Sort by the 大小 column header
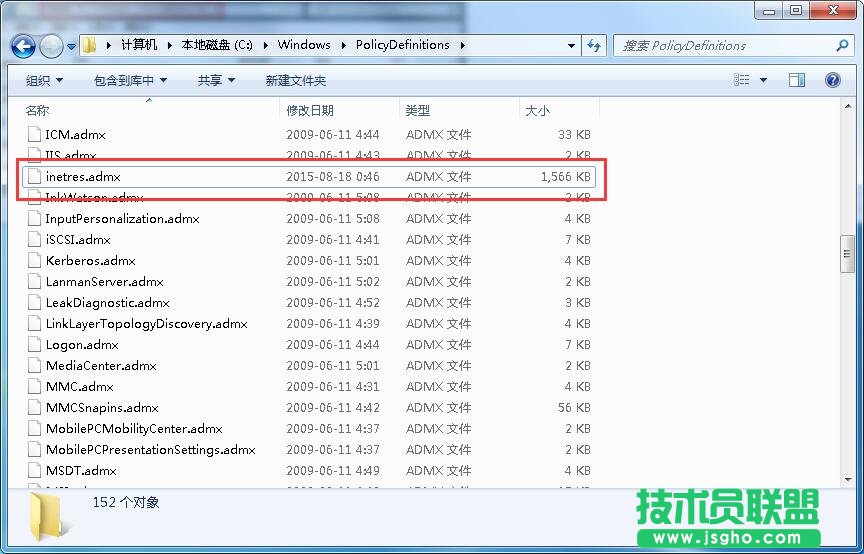This screenshot has width=864, height=554. click(x=559, y=111)
